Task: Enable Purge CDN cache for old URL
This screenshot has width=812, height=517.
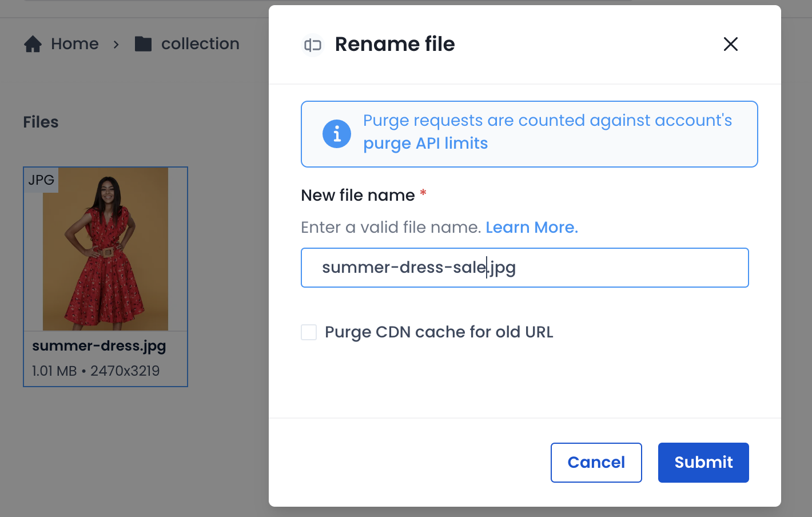Action: pyautogui.click(x=309, y=332)
